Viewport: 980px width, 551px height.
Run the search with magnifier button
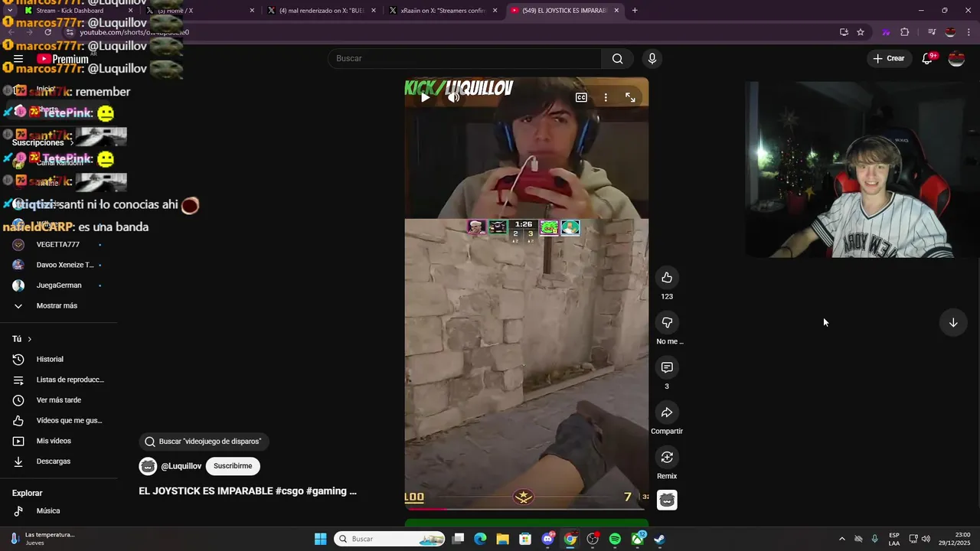(617, 58)
